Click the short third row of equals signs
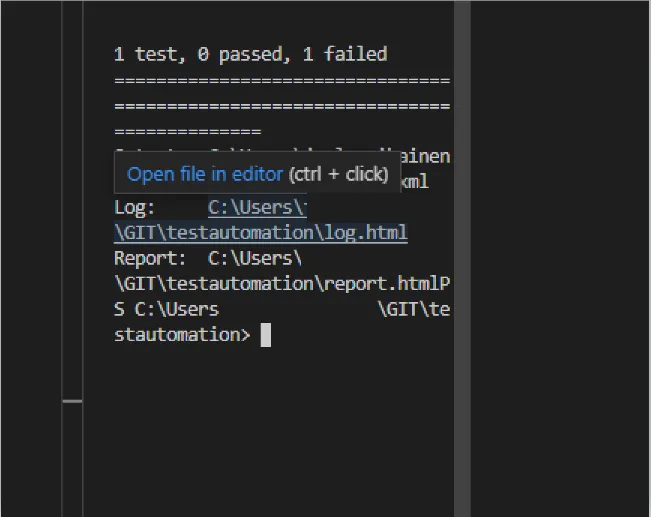This screenshot has width=651, height=517. (188, 131)
